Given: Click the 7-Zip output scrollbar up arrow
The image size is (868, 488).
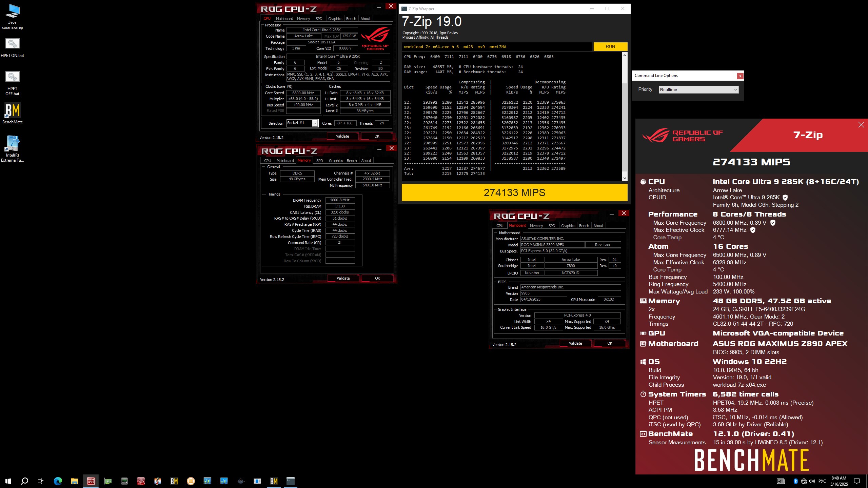Looking at the screenshot, I should tap(625, 55).
